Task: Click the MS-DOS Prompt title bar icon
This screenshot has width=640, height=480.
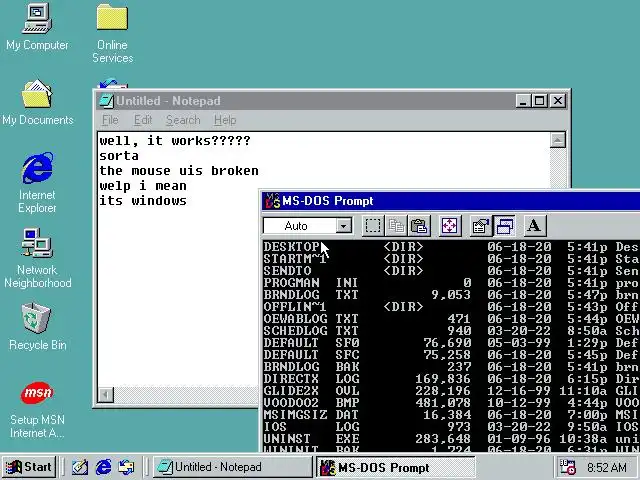Action: pyautogui.click(x=273, y=201)
